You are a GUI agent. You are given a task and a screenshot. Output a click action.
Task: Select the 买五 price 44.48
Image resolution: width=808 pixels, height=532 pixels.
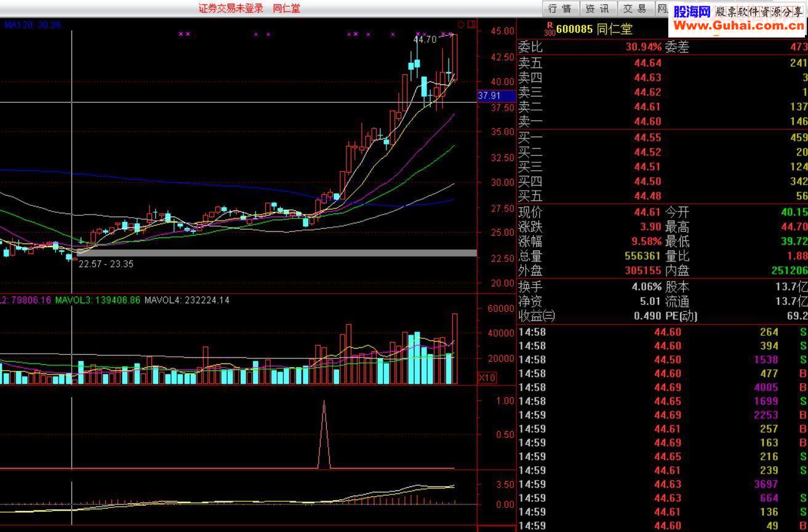647,196
